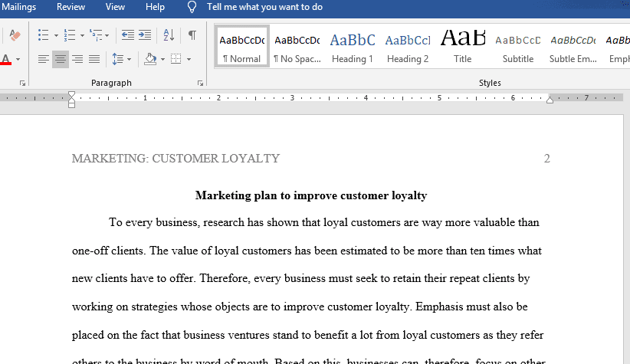
Task: Apply numbered list formatting
Action: click(70, 35)
